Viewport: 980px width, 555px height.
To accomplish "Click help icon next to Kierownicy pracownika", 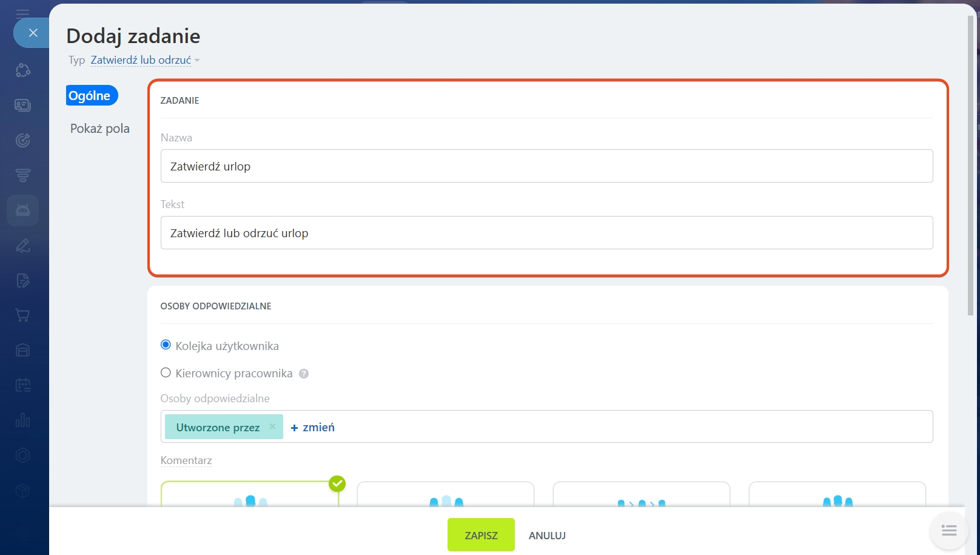I will (x=304, y=374).
